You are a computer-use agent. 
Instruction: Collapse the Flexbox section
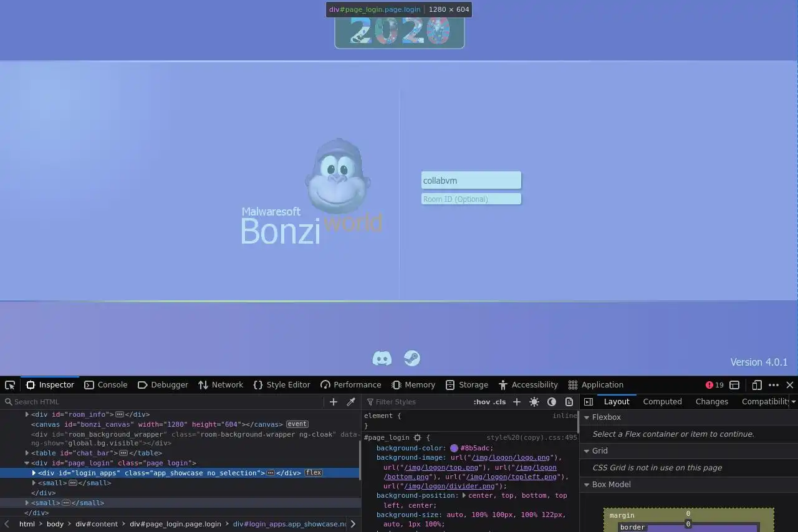587,417
